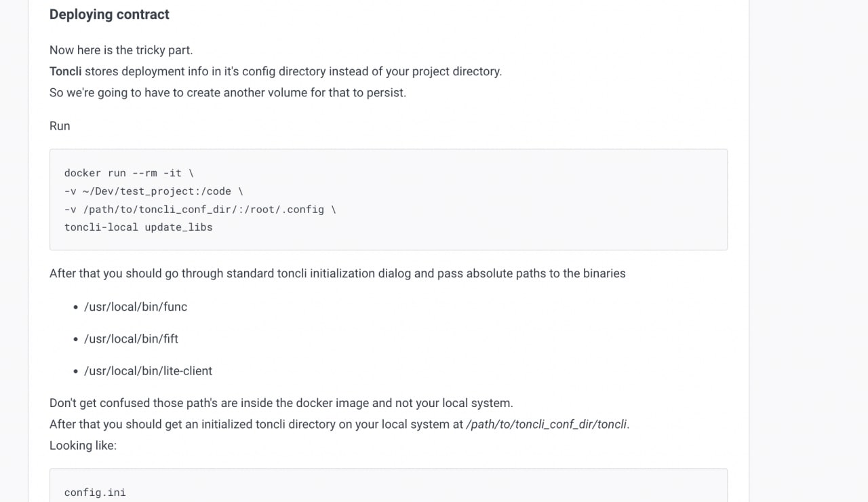Click the "docker run --rm -it" code line
Image resolution: width=868 pixels, height=502 pixels.
pos(129,173)
